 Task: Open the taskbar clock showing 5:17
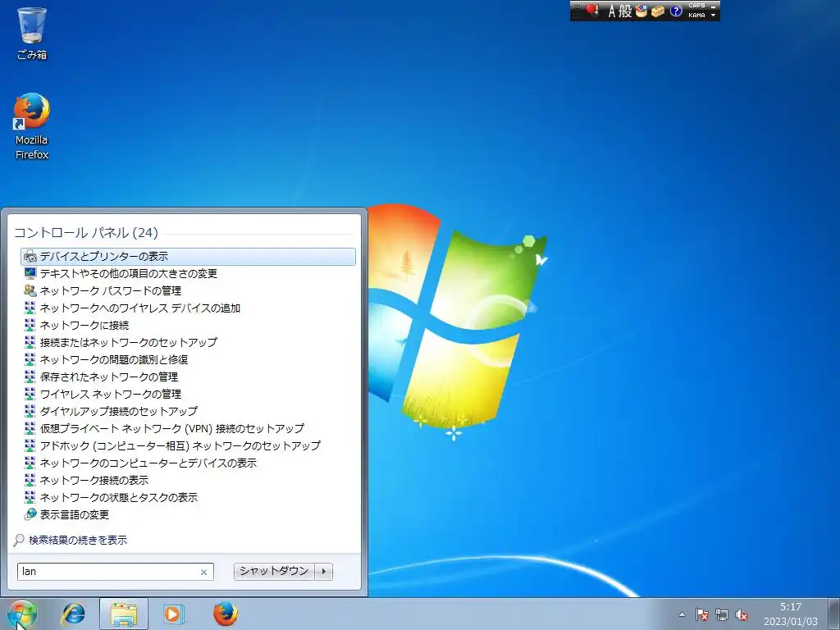pyautogui.click(x=791, y=614)
